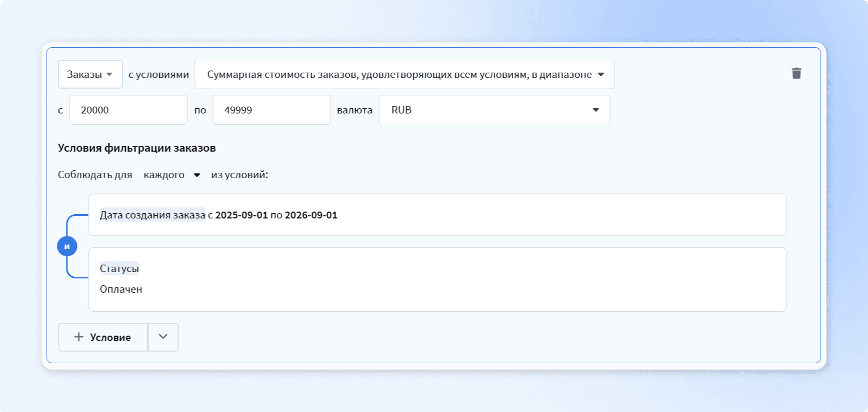The height and width of the screenshot is (412, 868).
Task: Add a new Условие
Action: tap(103, 337)
